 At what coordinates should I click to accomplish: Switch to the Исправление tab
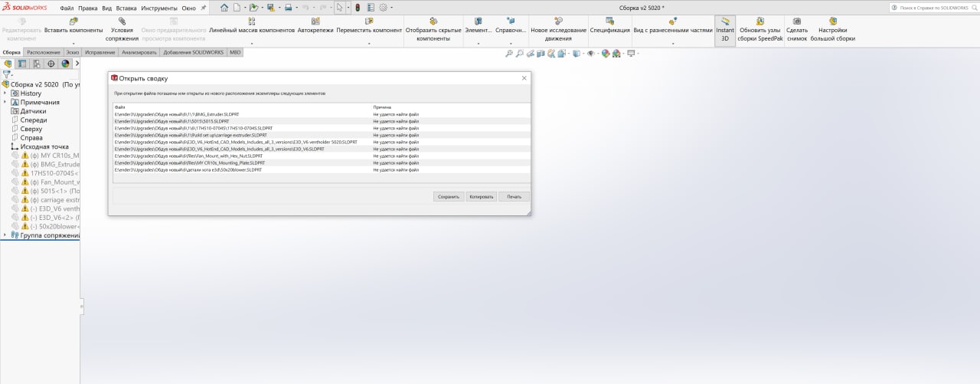pos(100,52)
